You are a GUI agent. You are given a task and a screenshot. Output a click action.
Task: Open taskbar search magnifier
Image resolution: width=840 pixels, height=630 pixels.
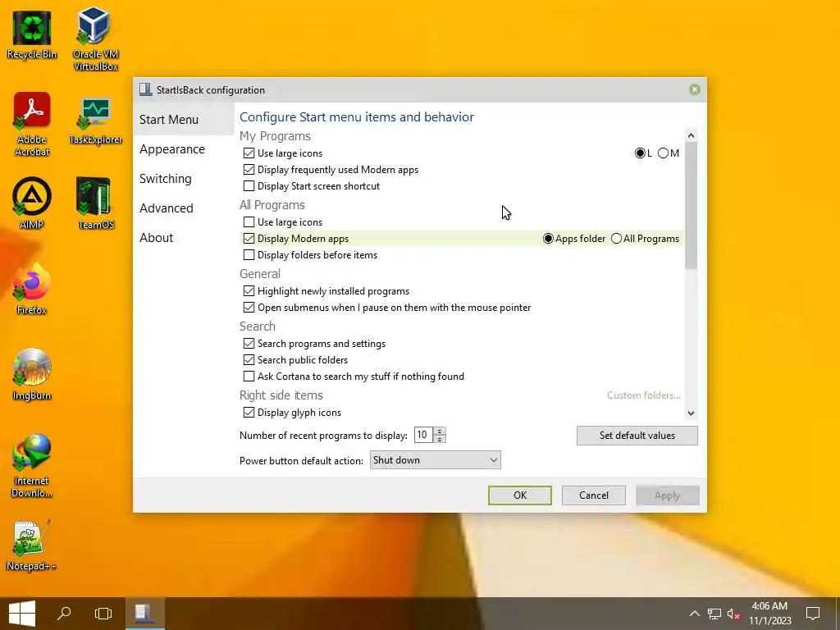pyautogui.click(x=64, y=614)
